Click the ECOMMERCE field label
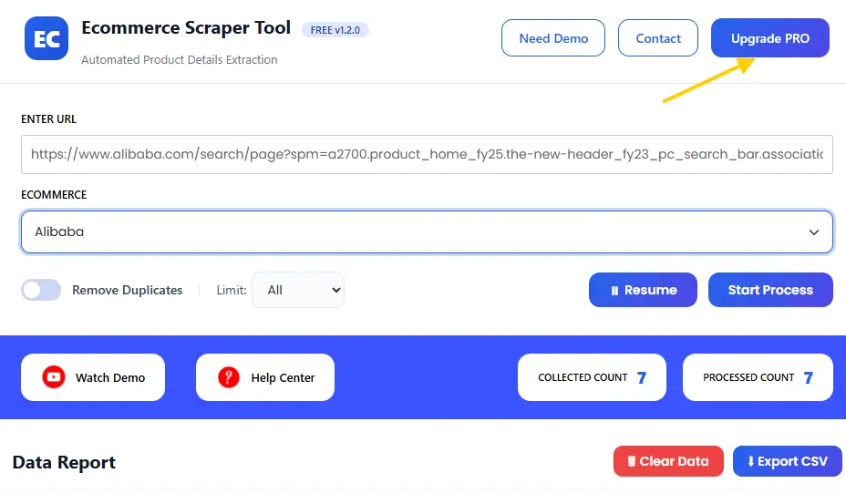Screen dimensions: 846x504 click(x=54, y=195)
